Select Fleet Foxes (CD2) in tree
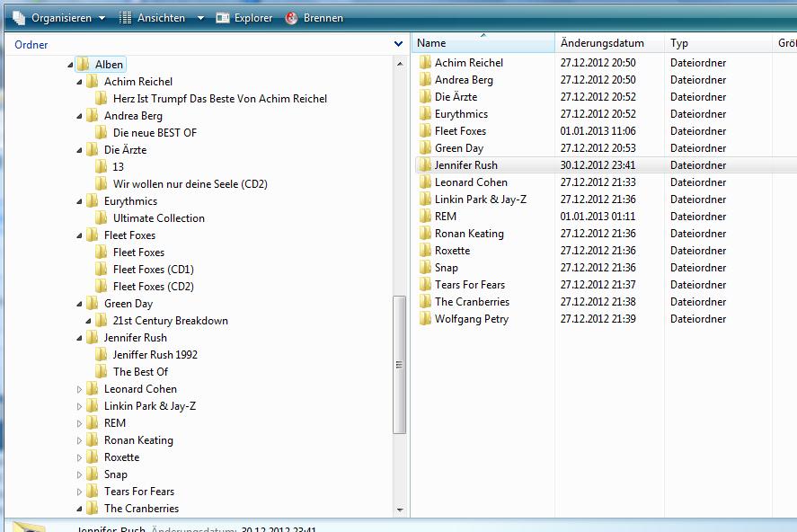 pos(145,287)
